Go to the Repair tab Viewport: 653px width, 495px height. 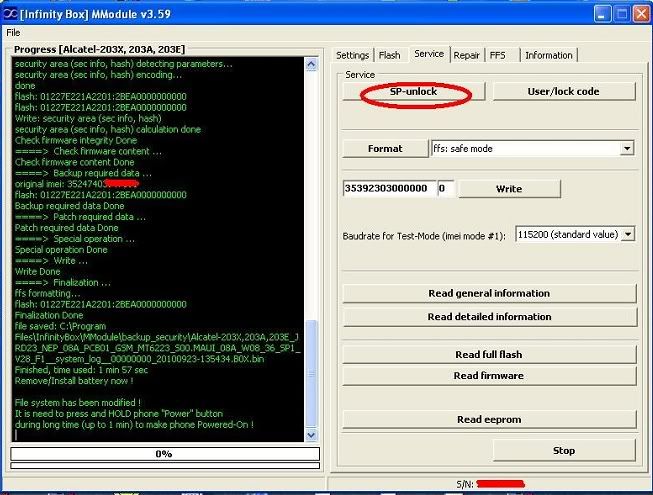(466, 55)
